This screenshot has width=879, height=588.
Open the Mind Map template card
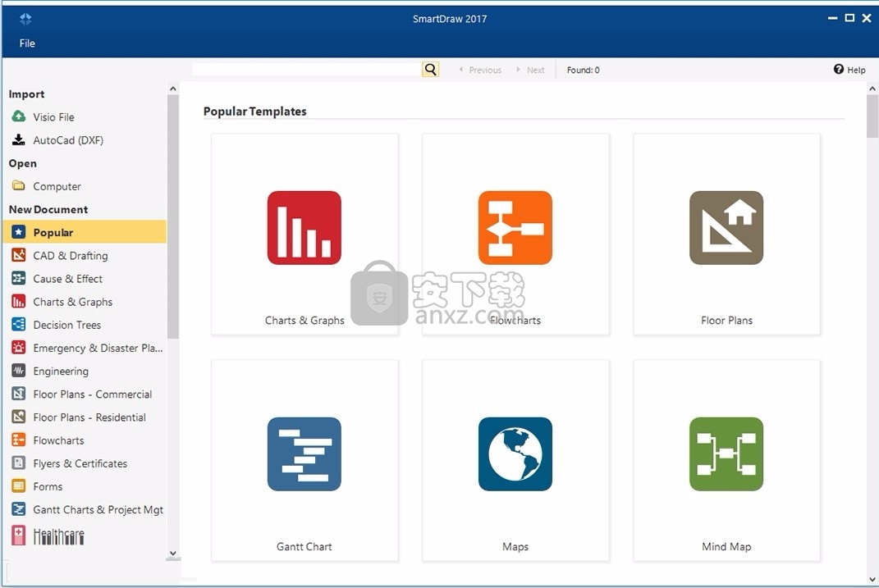point(726,460)
